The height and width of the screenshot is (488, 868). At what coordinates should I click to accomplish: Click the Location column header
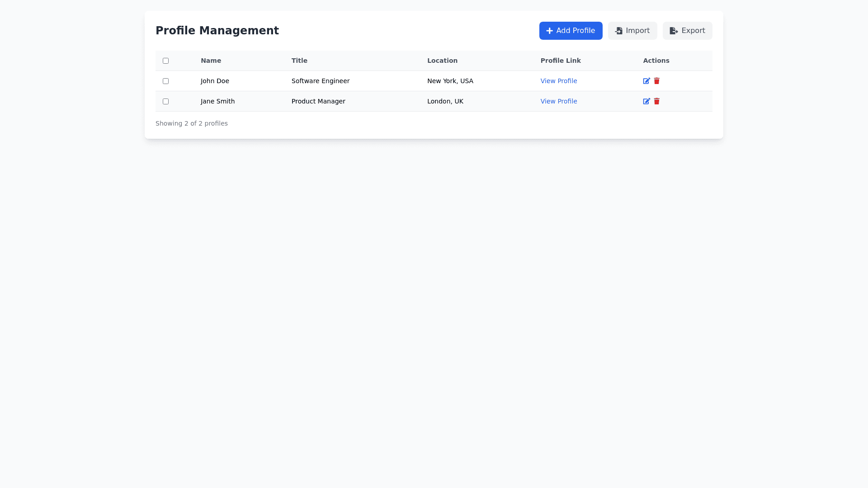[x=442, y=61]
